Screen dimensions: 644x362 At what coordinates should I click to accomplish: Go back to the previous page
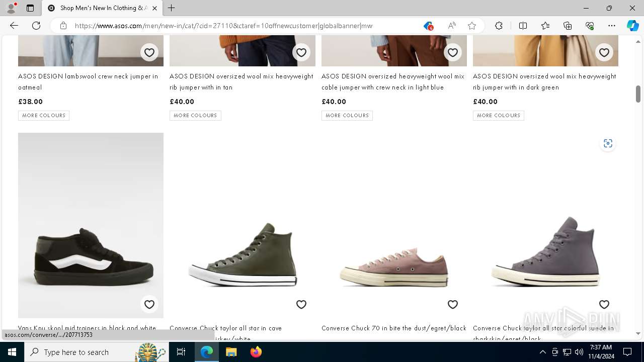coord(14,26)
